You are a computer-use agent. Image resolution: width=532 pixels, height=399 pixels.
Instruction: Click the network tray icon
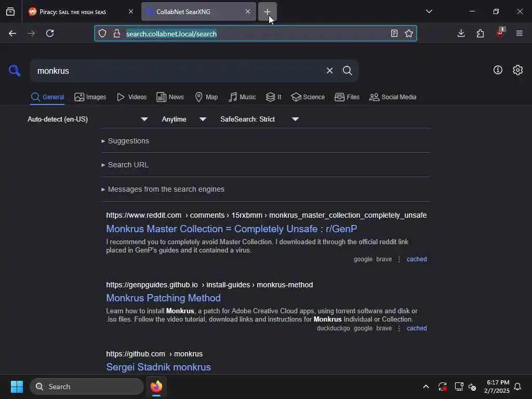(x=459, y=387)
